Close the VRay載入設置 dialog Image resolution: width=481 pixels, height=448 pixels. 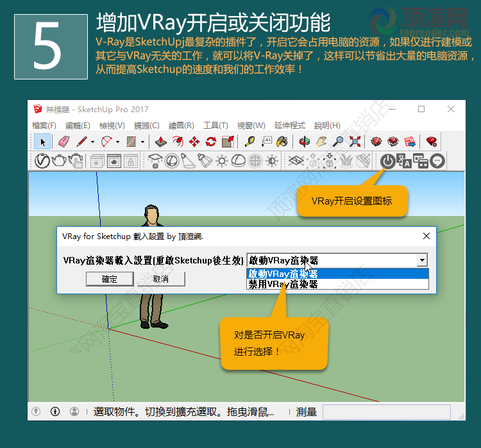426,236
